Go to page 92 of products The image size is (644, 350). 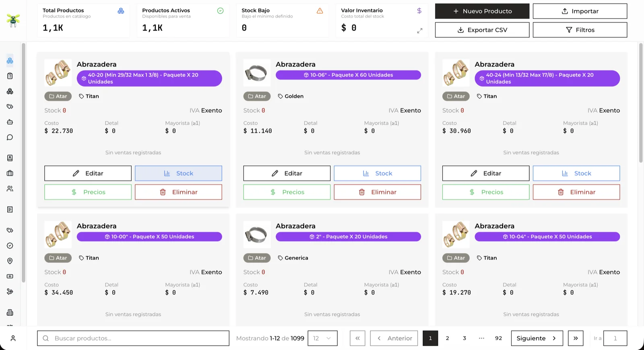[x=498, y=338]
